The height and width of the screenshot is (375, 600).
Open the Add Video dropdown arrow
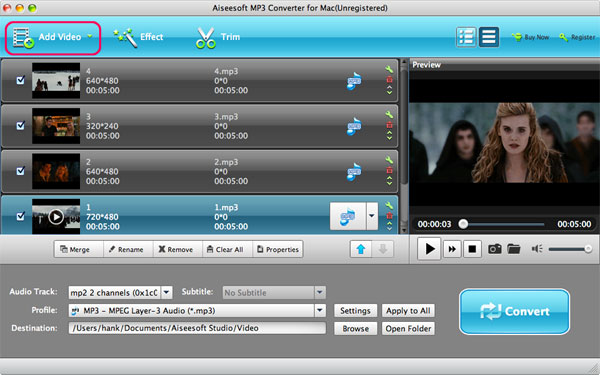click(x=90, y=36)
